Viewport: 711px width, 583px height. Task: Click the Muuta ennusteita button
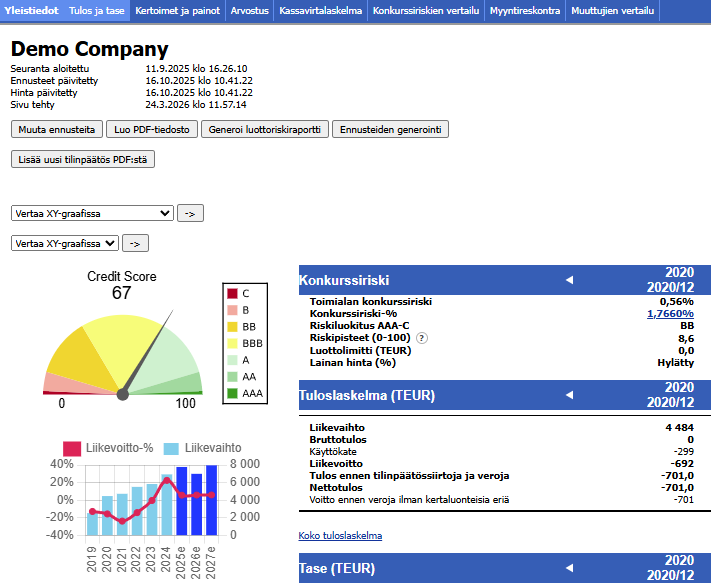pos(57,129)
